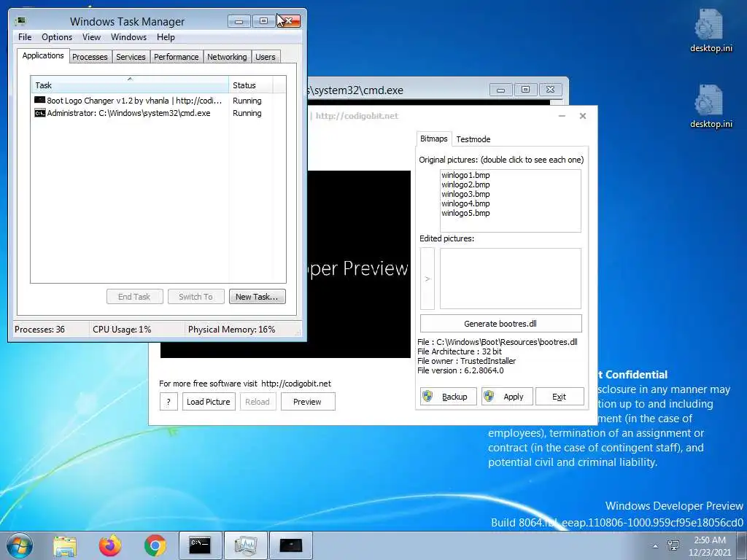Open the Windows Start menu orb

click(20, 545)
